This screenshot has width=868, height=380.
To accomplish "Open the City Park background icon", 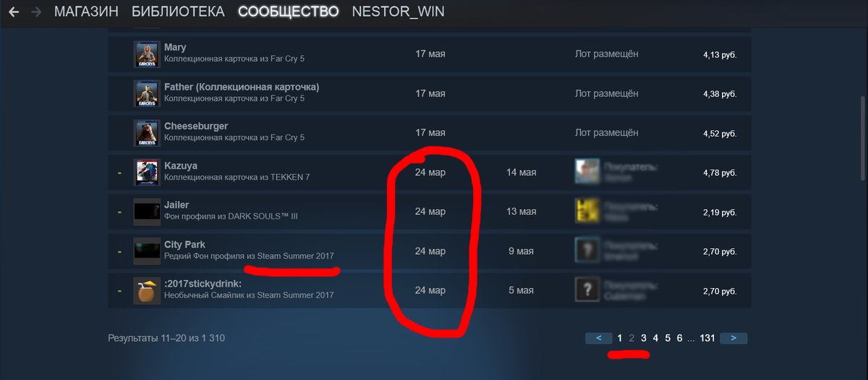I will point(146,251).
